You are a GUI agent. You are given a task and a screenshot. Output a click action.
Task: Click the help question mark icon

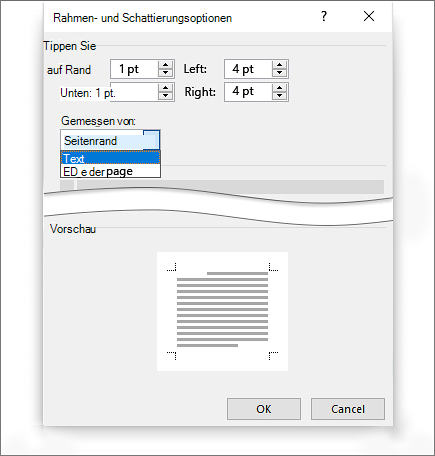pyautogui.click(x=324, y=16)
